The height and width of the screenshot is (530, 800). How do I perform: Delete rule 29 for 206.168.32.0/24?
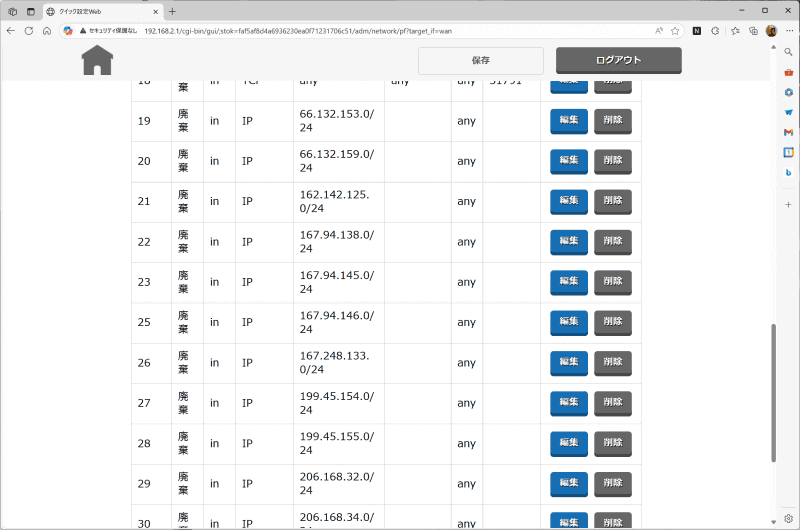[x=613, y=484]
